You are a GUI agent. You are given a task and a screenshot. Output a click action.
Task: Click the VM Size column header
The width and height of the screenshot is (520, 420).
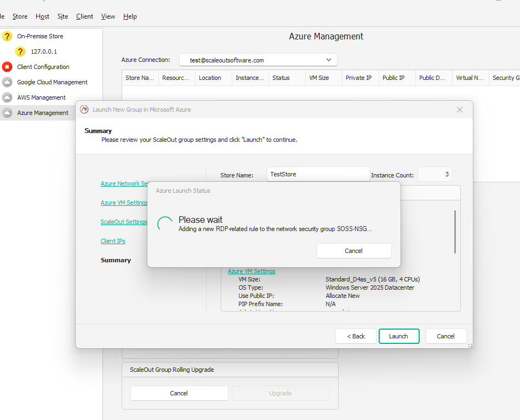[x=324, y=78]
